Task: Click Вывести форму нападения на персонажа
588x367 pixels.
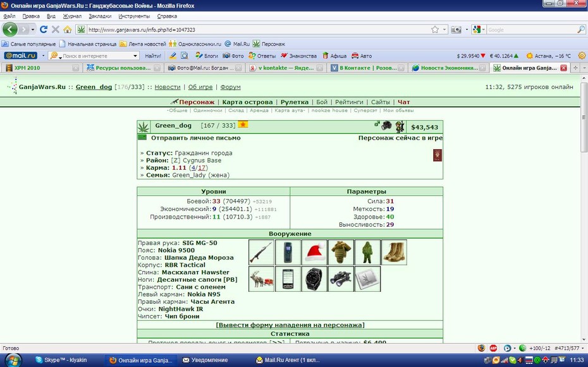Action: (290, 325)
